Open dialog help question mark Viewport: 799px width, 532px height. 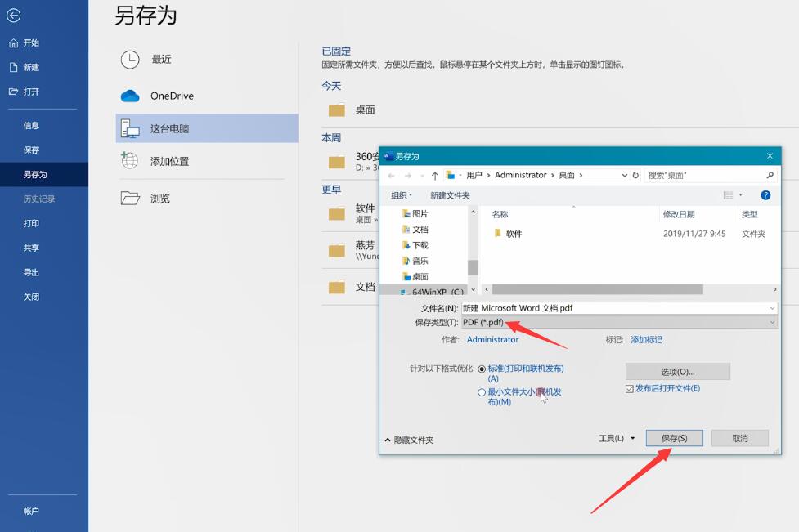coord(765,195)
